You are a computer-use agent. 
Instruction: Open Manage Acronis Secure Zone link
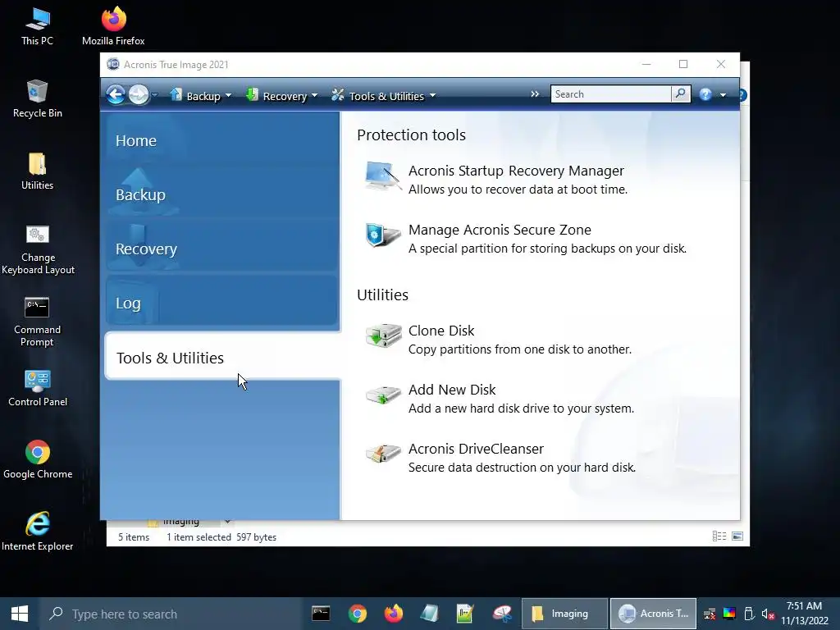(x=500, y=230)
